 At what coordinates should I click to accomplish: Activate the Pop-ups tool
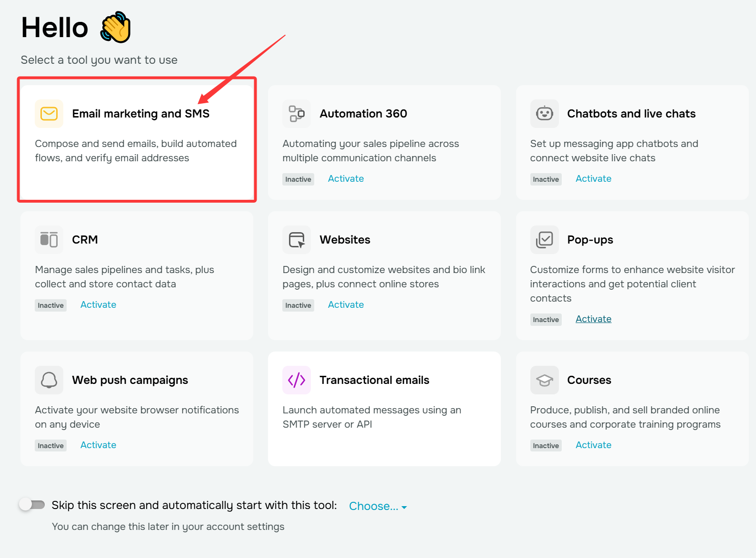point(593,319)
